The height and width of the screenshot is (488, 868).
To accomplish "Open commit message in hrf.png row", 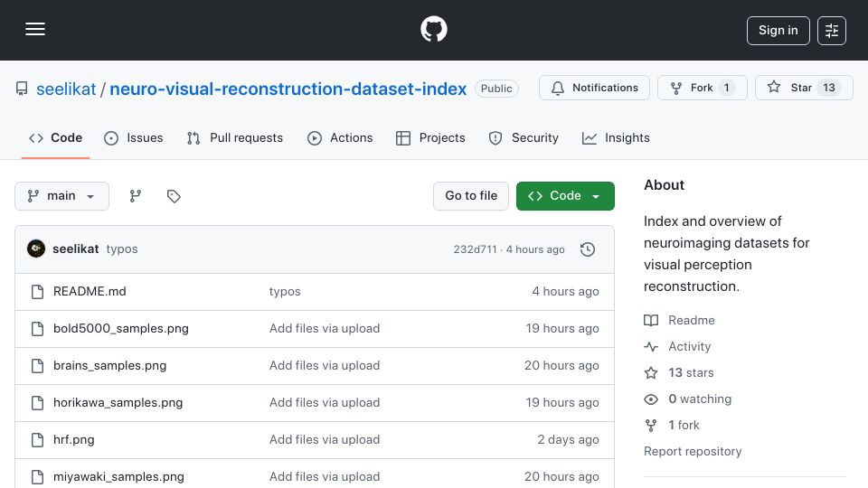I will (x=325, y=440).
